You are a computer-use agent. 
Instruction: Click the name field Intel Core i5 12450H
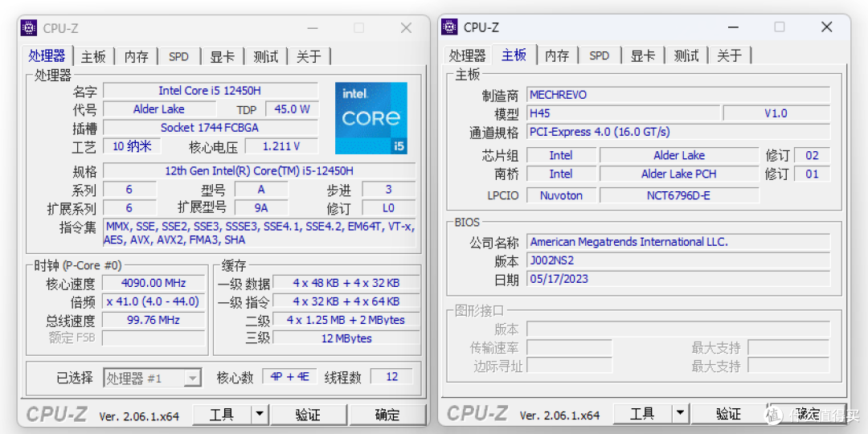211,91
